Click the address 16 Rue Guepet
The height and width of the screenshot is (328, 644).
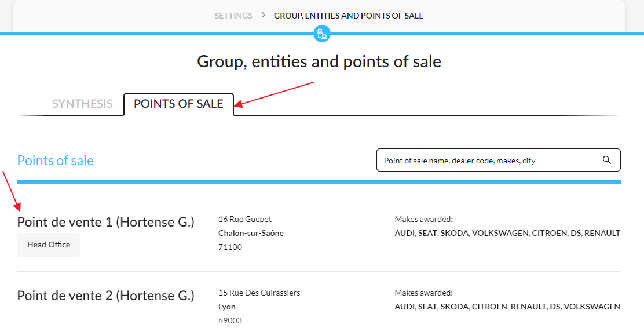245,220
